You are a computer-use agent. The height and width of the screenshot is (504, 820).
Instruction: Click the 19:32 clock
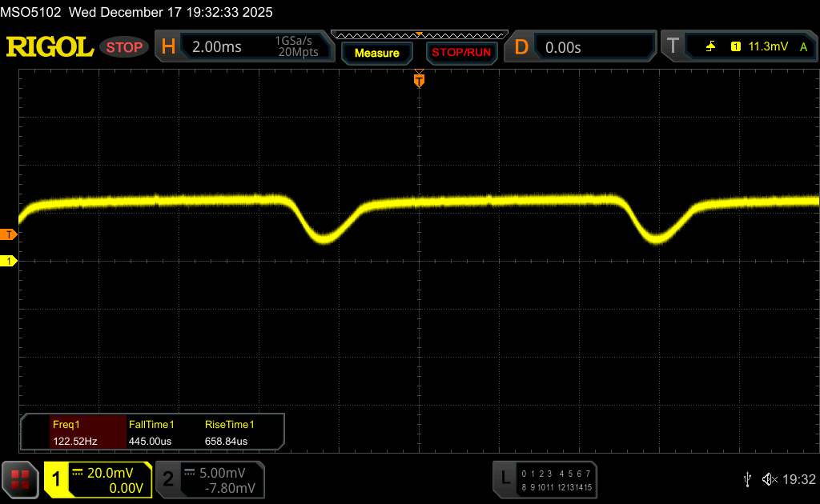798,479
